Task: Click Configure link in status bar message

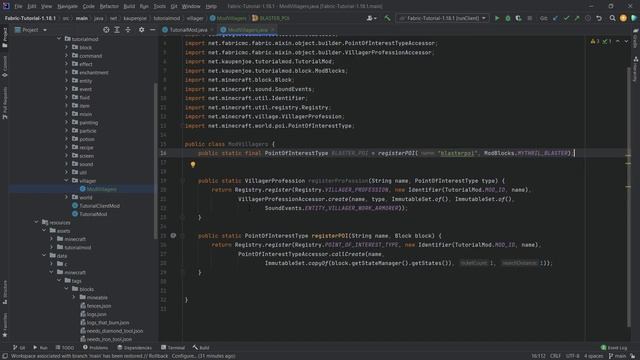Action: pyautogui.click(x=183, y=356)
